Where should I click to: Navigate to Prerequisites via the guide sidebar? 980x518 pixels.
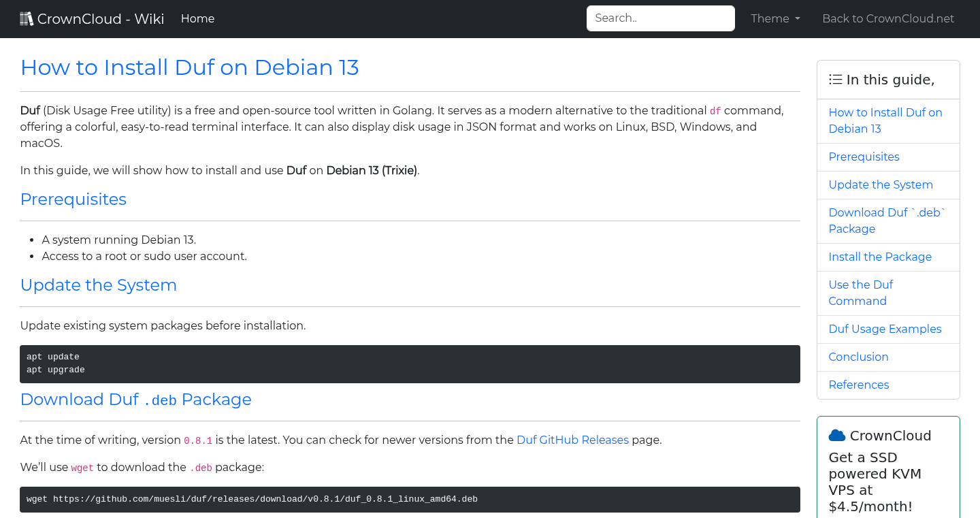tap(864, 157)
